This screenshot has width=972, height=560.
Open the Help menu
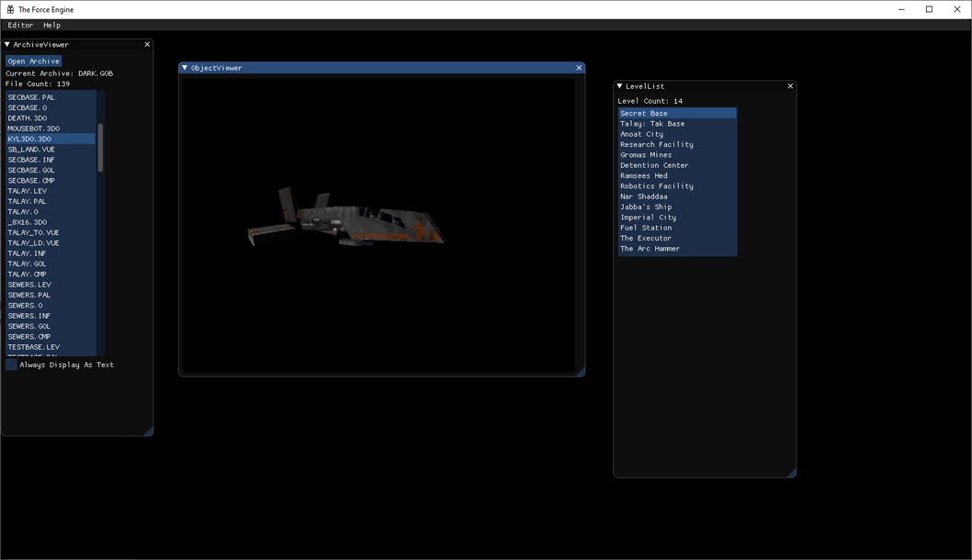(52, 26)
